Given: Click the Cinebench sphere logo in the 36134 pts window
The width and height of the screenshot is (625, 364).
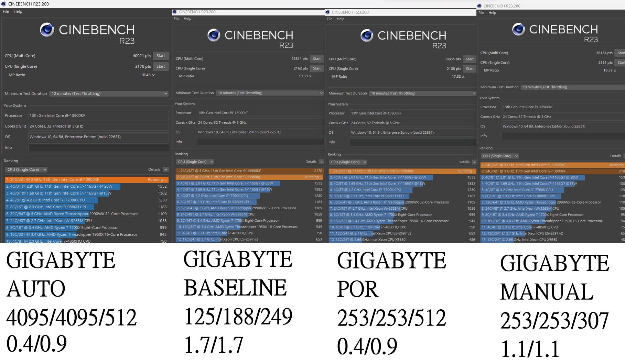Looking at the screenshot, I should pyautogui.click(x=518, y=29).
